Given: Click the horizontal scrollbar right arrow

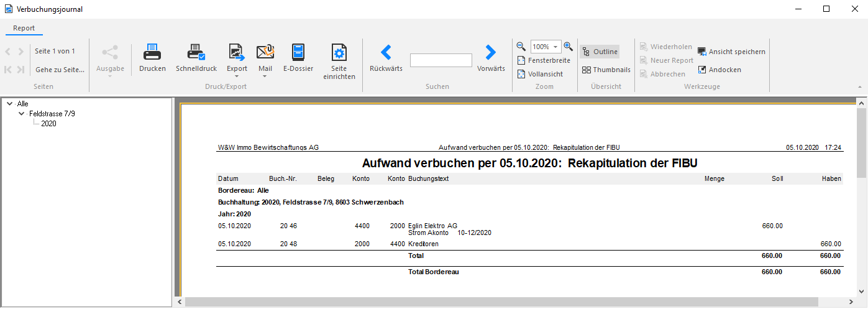Looking at the screenshot, I should point(851,302).
